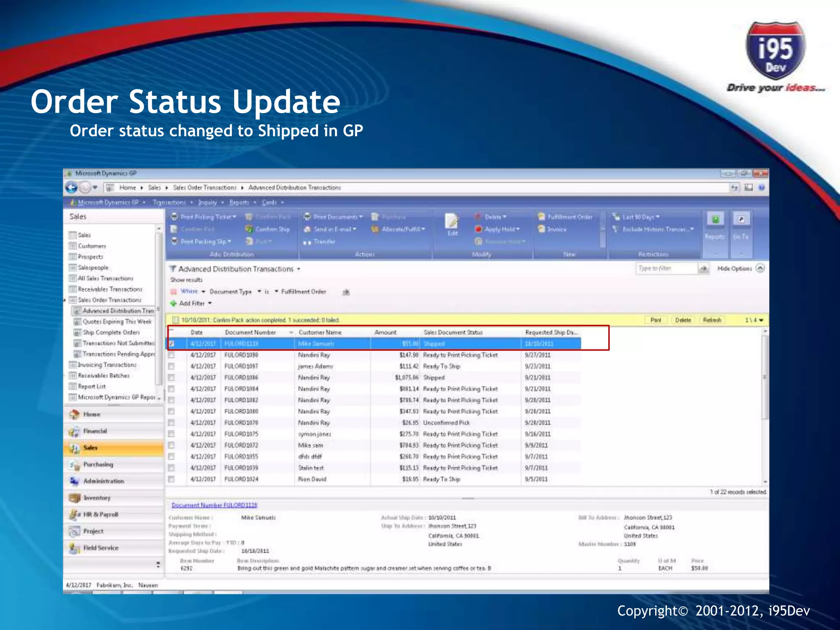Click Confirm Ship icon
The height and width of the screenshot is (630, 840).
click(x=249, y=229)
